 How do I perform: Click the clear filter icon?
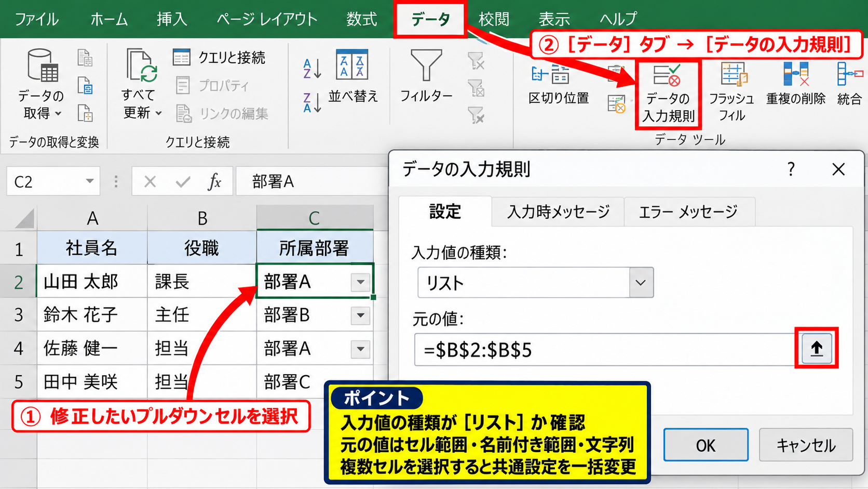pyautogui.click(x=476, y=61)
